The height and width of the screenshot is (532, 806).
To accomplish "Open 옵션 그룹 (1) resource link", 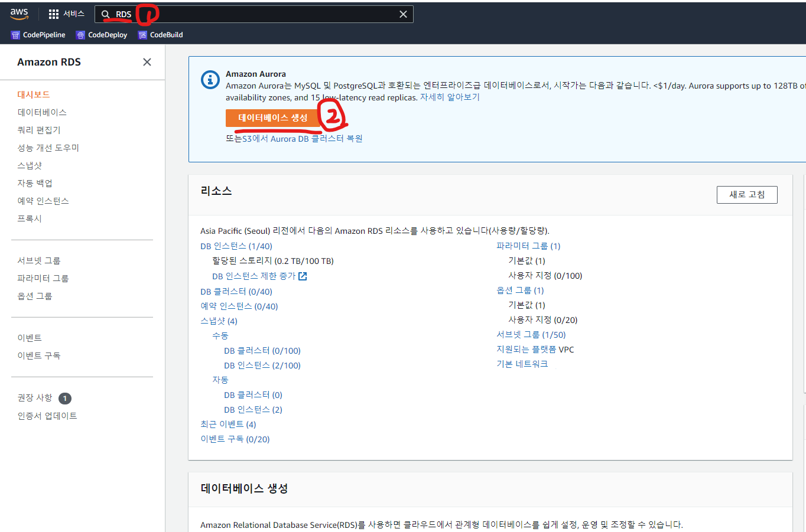I will 520,291.
